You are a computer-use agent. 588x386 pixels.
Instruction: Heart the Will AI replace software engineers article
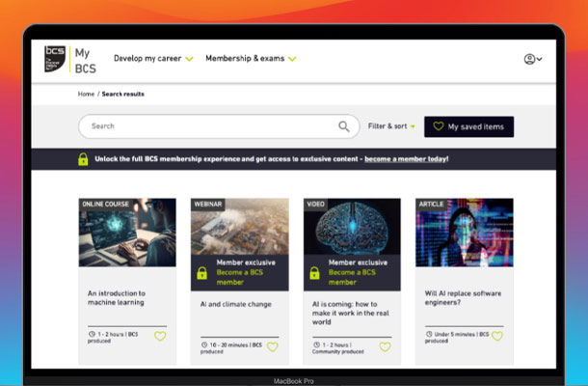click(x=497, y=337)
